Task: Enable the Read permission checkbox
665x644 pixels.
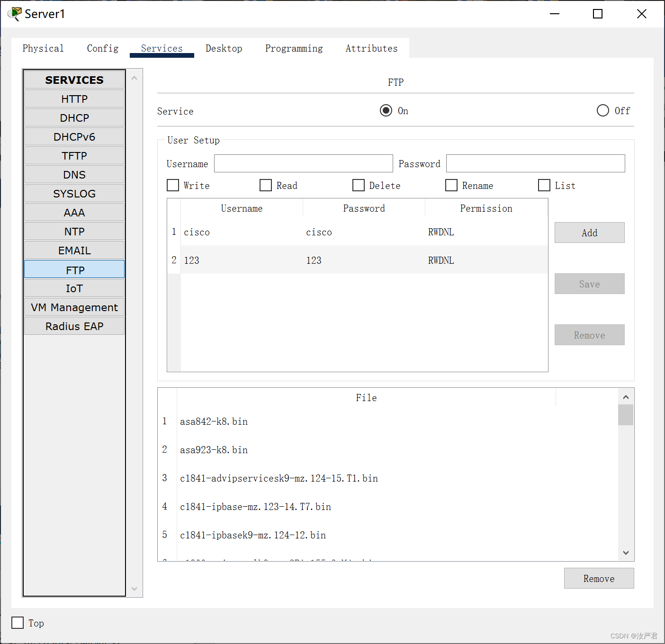Action: (x=266, y=185)
